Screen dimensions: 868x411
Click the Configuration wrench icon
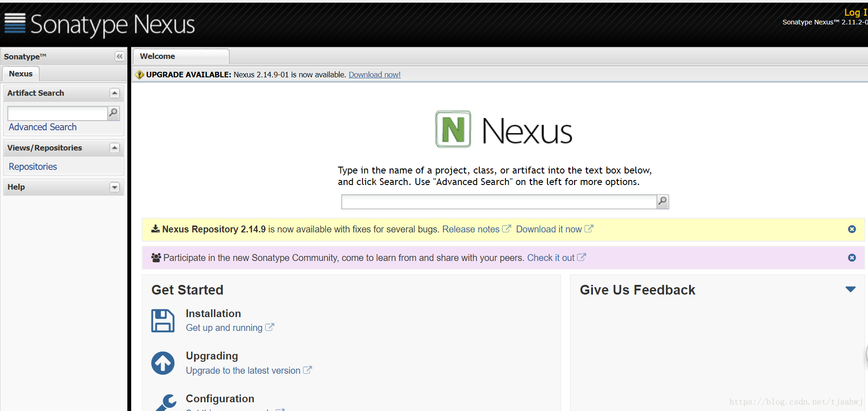(166, 402)
